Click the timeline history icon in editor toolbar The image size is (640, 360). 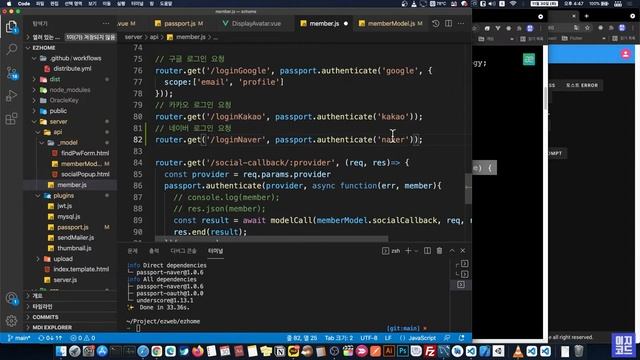coord(436,24)
